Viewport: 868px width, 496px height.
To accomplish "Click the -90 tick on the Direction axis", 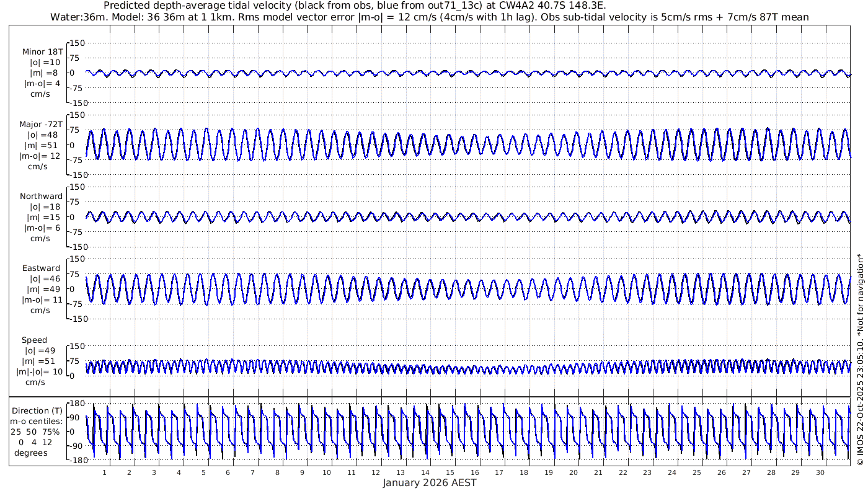I will [76, 446].
